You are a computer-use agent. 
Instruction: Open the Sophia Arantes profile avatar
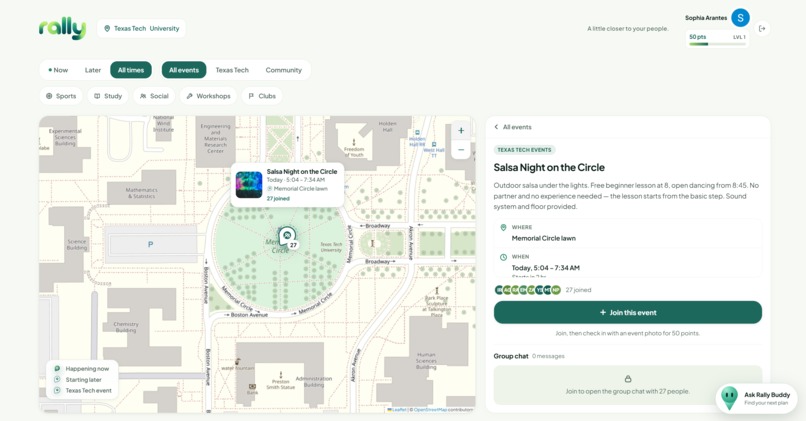click(x=740, y=18)
